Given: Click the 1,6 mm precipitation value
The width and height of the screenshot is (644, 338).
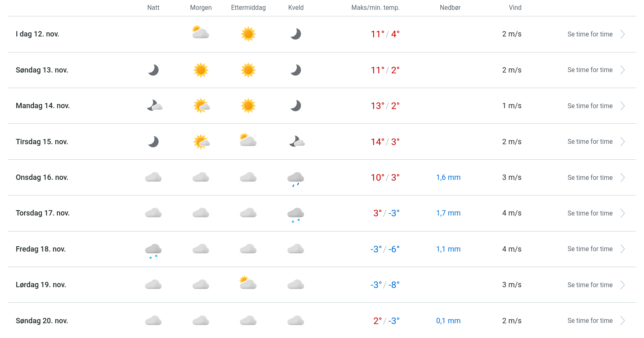Looking at the screenshot, I should coord(448,177).
